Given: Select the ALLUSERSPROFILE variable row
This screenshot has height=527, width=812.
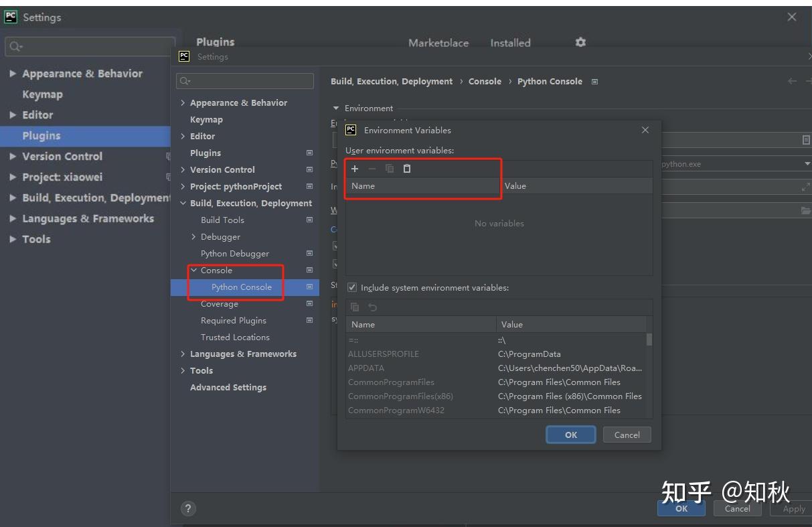Looking at the screenshot, I should pyautogui.click(x=496, y=354).
